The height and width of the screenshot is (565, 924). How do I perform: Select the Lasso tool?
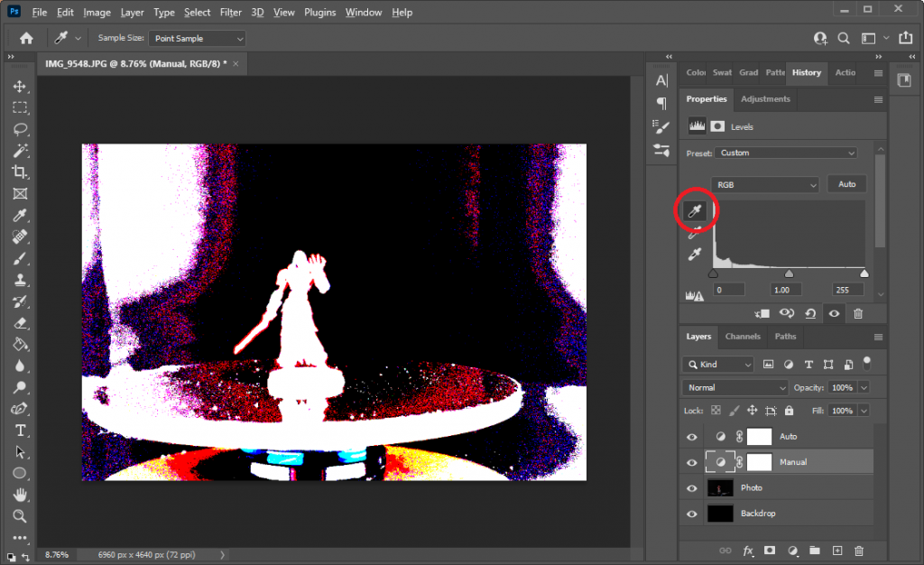coord(21,129)
